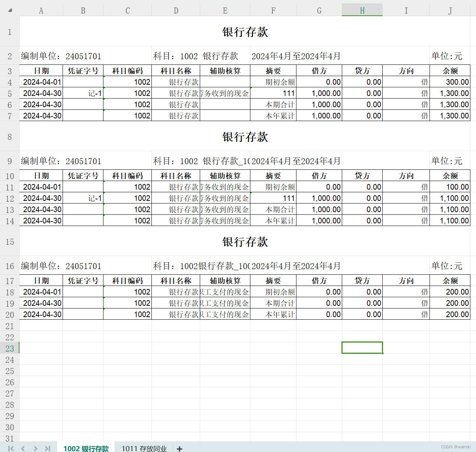The image size is (476, 452).
Task: Click date 2024-04-01 in row 11
Action: click(x=41, y=187)
